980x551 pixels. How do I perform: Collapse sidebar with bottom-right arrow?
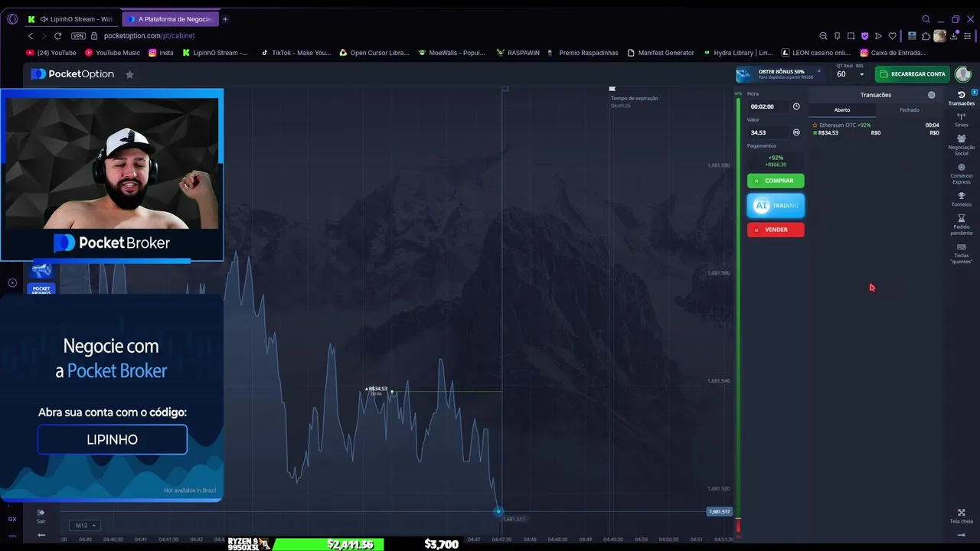[x=962, y=535]
